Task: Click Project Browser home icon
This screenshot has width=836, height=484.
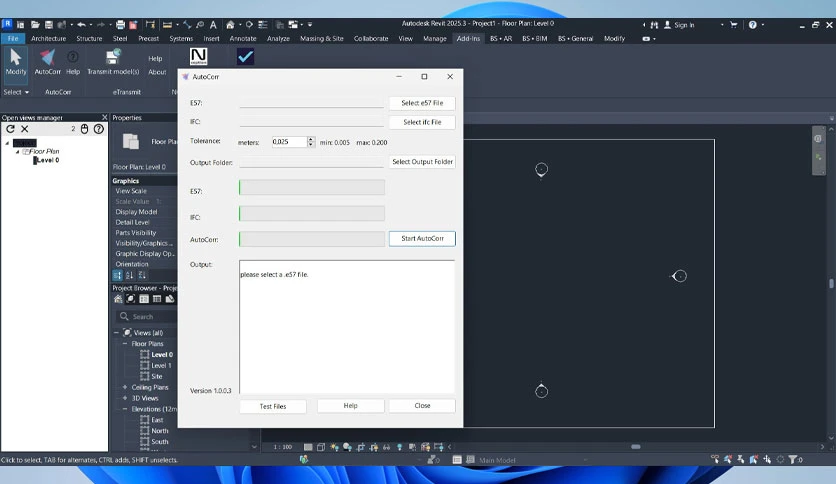Action: [x=118, y=299]
